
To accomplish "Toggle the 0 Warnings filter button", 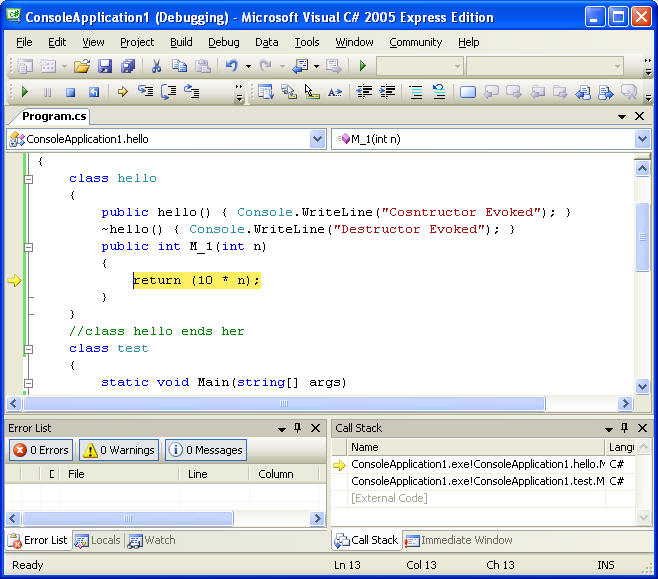I will pyautogui.click(x=119, y=450).
